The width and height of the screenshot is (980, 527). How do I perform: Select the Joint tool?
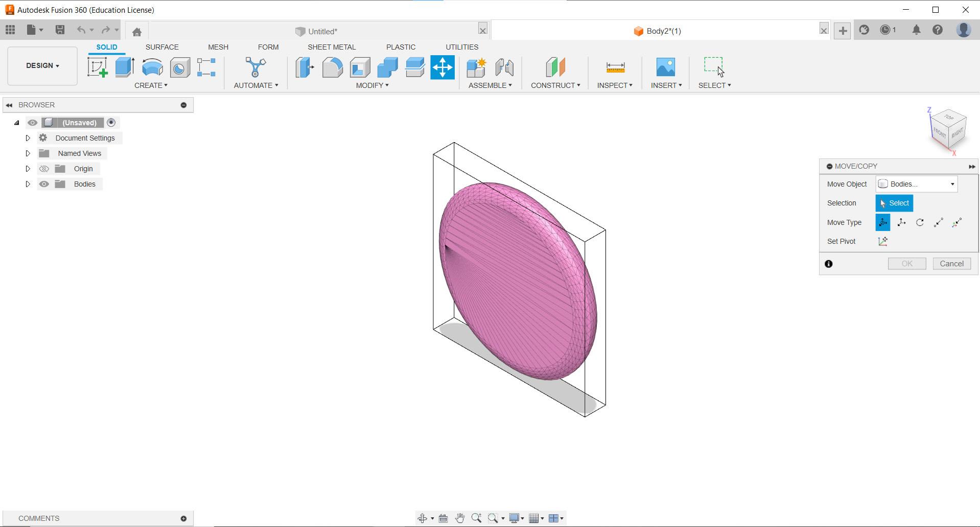coord(504,67)
